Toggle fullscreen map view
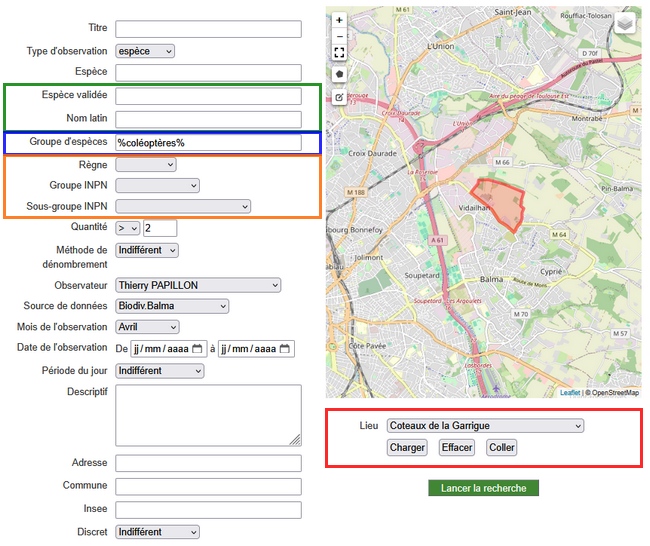The height and width of the screenshot is (546, 650). coord(339,52)
